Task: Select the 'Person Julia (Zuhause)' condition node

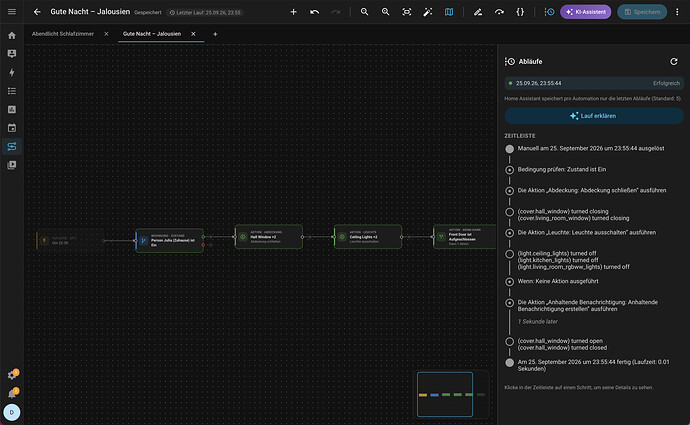Action: tap(169, 240)
